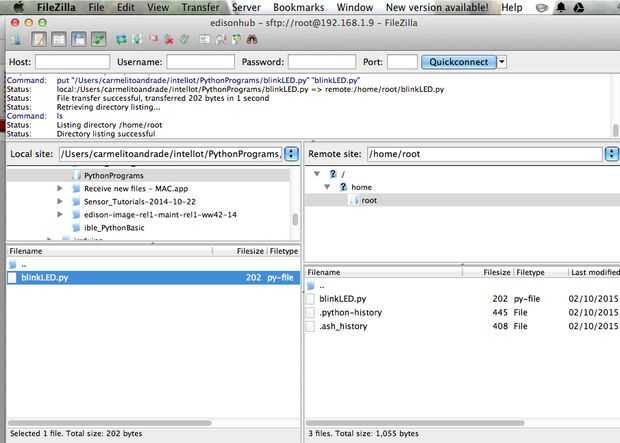Reconnect to the last used server
The height and width of the screenshot is (443, 620).
point(184,40)
